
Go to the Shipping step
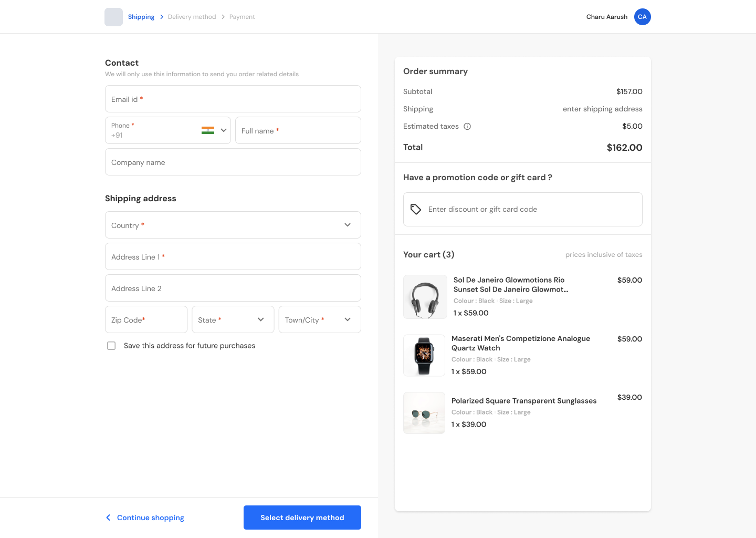[x=141, y=17]
